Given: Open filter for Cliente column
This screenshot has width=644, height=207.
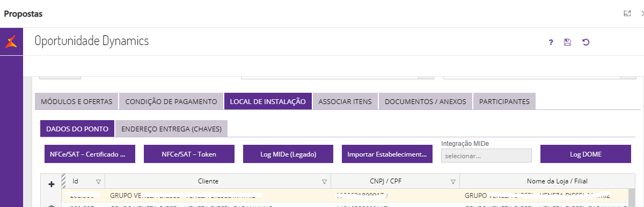Looking at the screenshot, I should [324, 181].
